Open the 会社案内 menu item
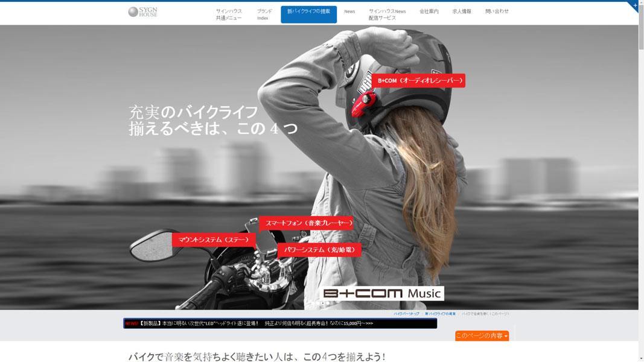Viewport: 644px width, 362px height. coord(429,11)
